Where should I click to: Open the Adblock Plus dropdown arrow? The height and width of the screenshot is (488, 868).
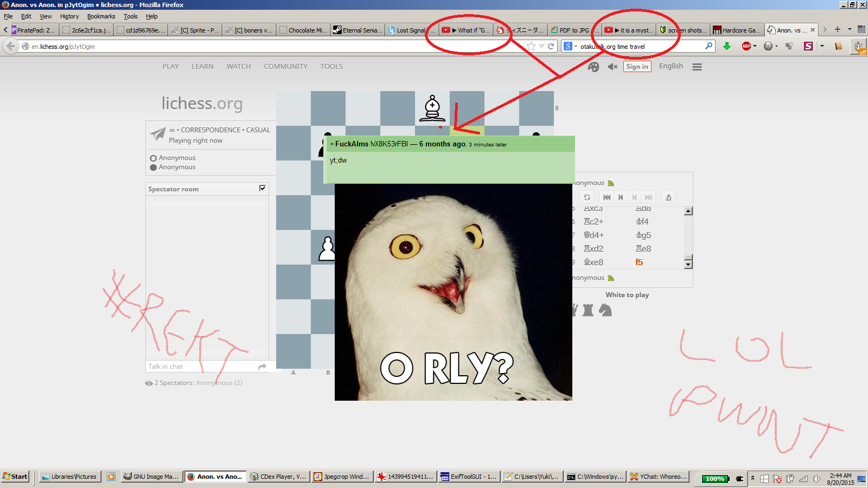click(756, 46)
